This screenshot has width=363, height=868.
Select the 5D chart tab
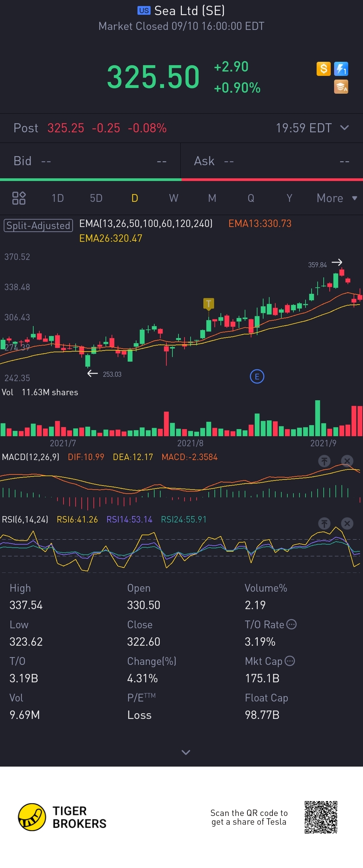click(x=96, y=198)
